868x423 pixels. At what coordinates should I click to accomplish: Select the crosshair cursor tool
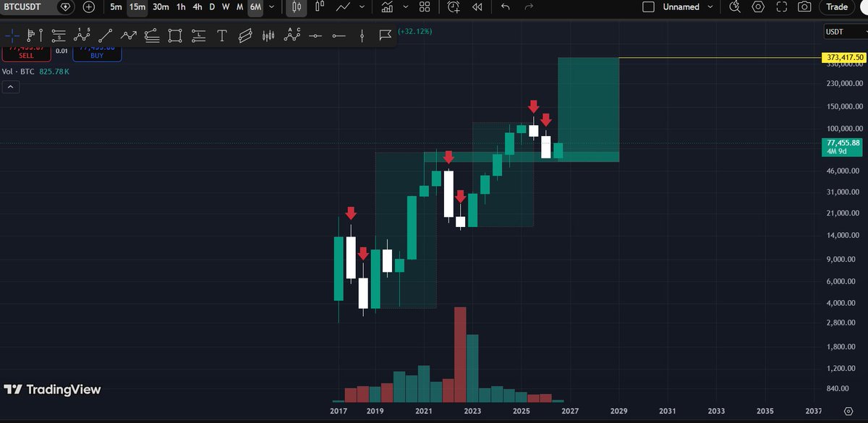pos(12,35)
